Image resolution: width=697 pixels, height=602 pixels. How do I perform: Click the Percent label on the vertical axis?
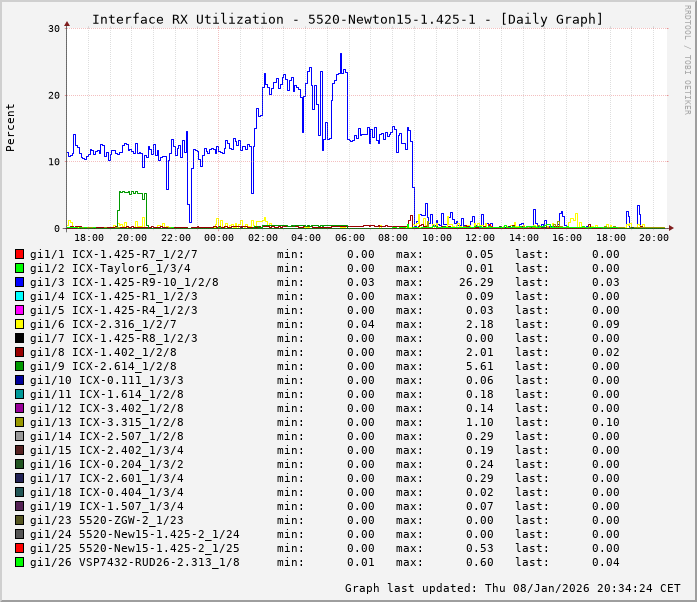pos(11,127)
